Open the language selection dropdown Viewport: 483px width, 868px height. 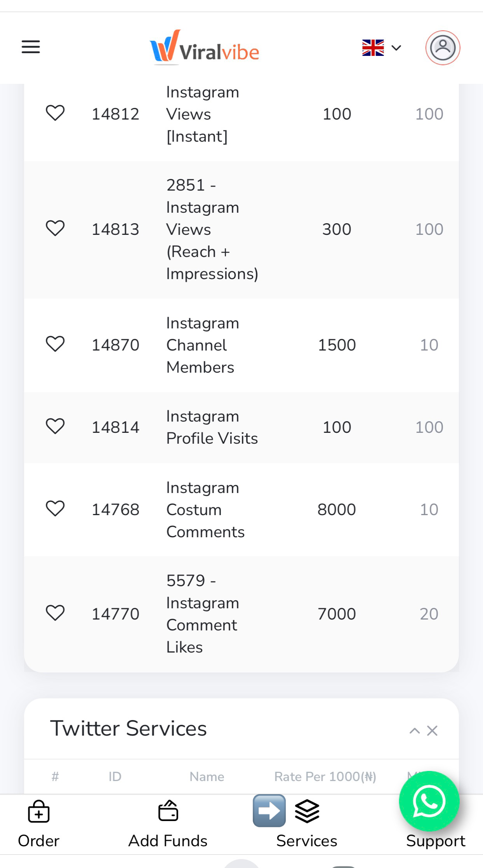(396, 47)
